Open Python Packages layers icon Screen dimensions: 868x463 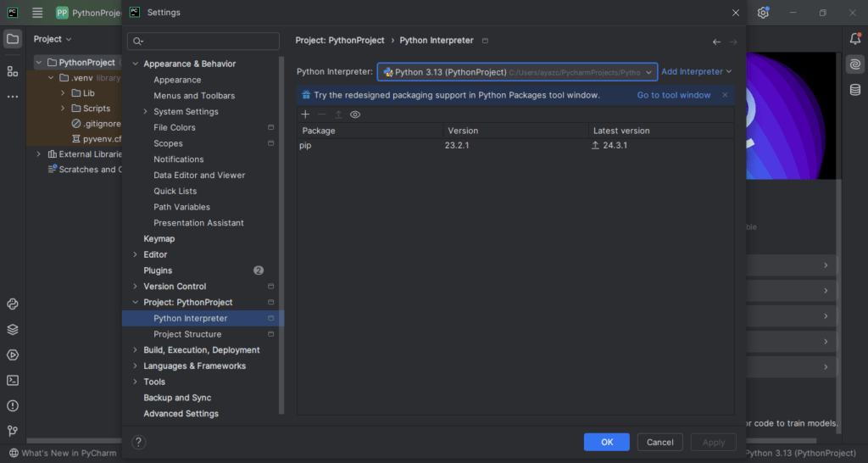pos(13,330)
